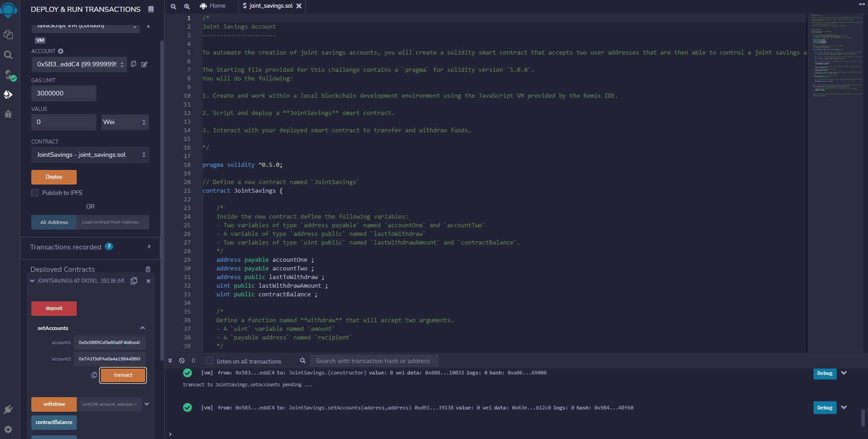Close the joint_savings.sol tab
Screen dimensions: 868x439
click(299, 6)
